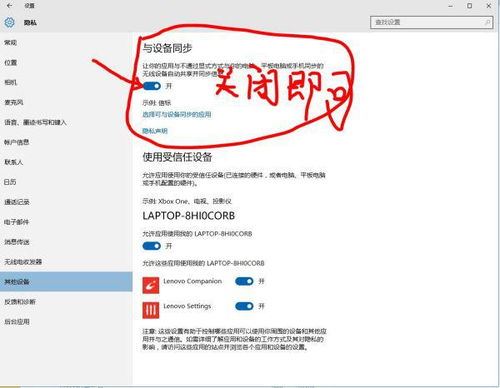Click the 隐私 page title text
The width and height of the screenshot is (500, 388).
(x=30, y=22)
